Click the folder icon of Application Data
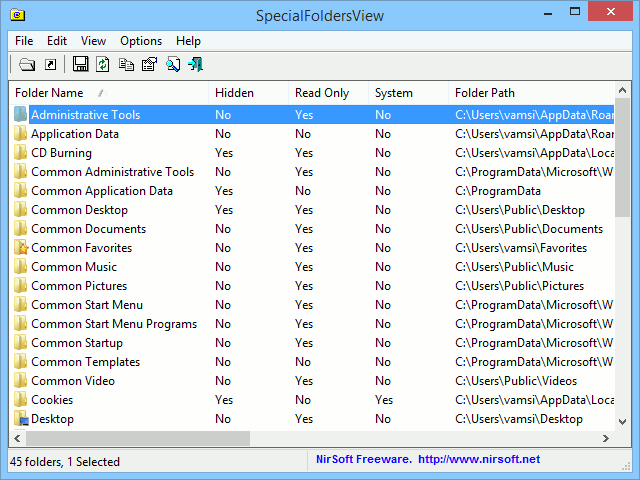The height and width of the screenshot is (480, 640). 20,133
